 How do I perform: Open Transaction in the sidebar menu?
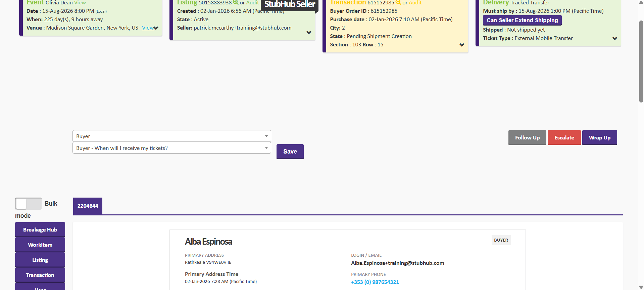click(x=40, y=275)
